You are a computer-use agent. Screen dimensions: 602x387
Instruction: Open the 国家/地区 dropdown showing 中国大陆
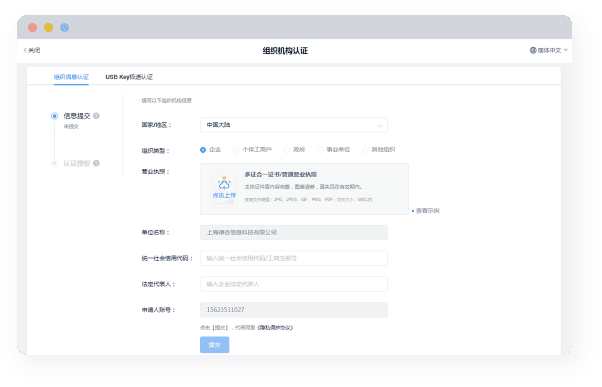(294, 125)
